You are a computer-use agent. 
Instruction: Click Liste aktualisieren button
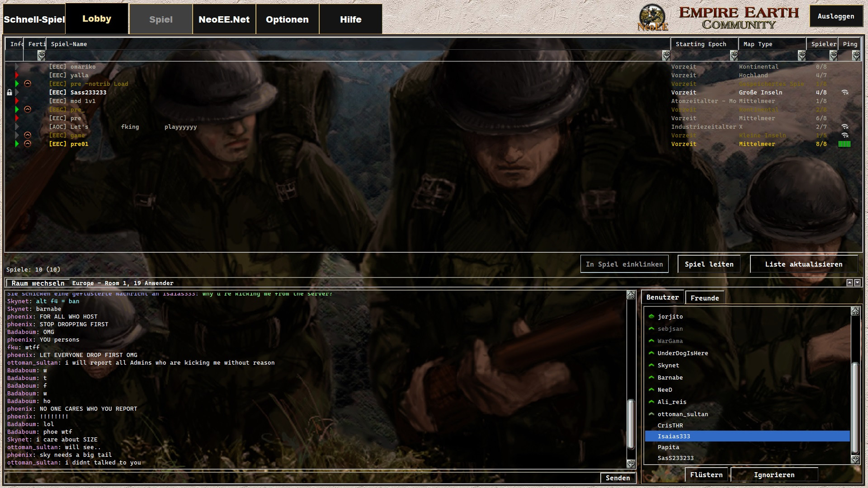click(x=804, y=264)
